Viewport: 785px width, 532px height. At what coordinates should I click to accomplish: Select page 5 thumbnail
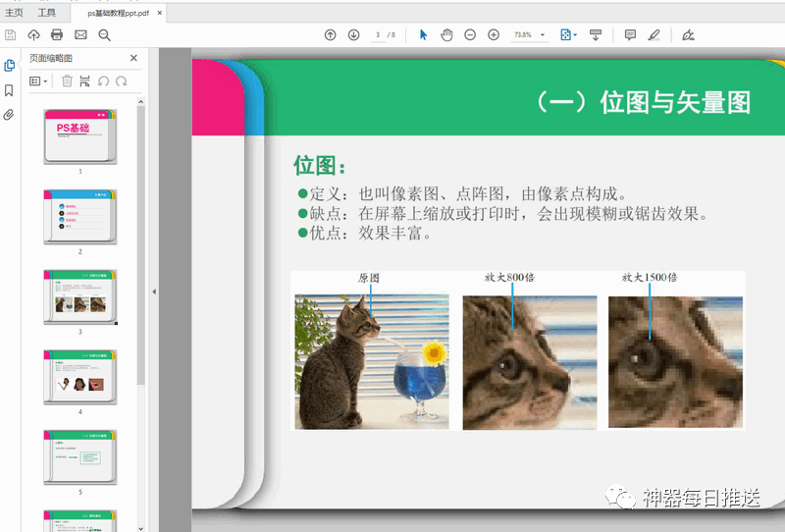coord(80,457)
